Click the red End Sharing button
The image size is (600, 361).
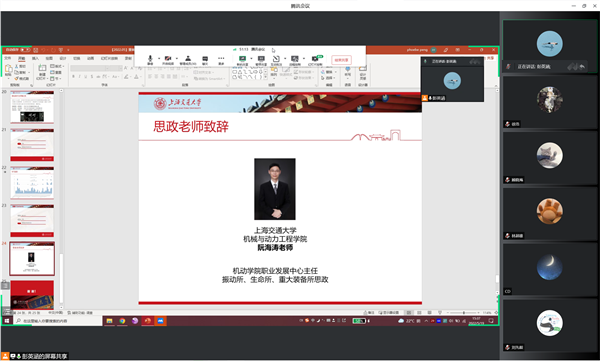tap(341, 60)
